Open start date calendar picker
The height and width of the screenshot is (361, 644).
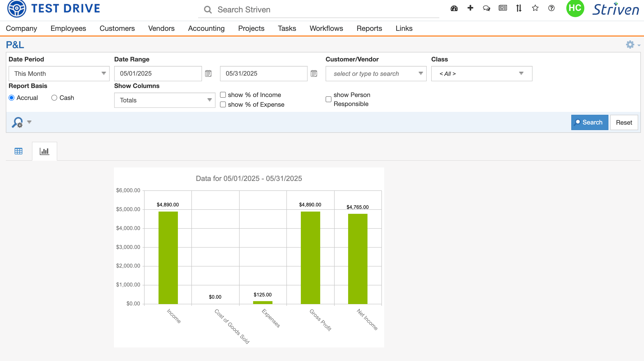(208, 73)
